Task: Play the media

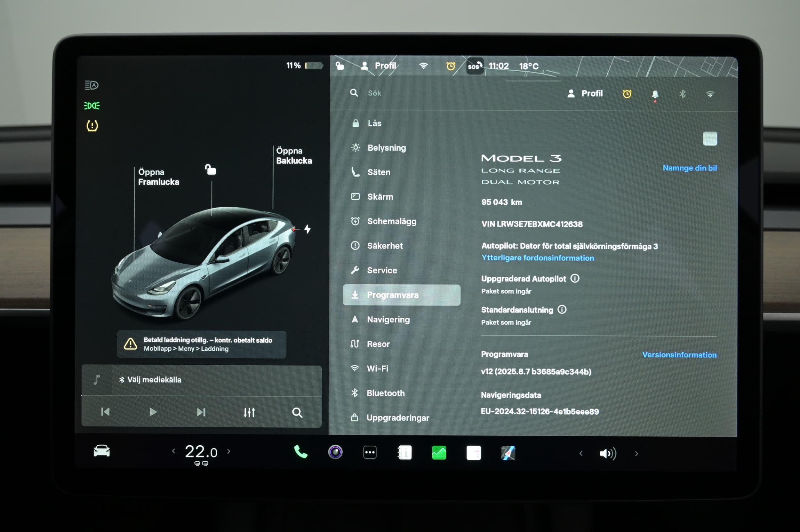Action: click(x=153, y=412)
